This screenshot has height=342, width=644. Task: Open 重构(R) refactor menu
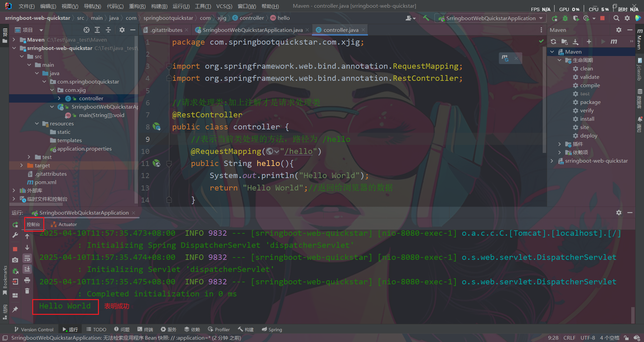click(x=137, y=6)
